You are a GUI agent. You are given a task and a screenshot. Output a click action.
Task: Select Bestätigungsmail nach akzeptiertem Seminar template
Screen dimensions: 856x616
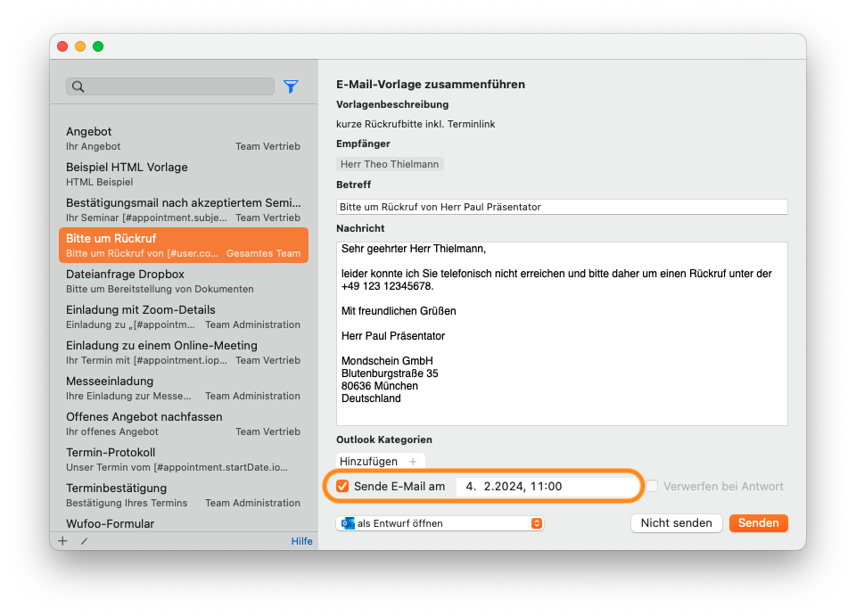[x=184, y=209]
